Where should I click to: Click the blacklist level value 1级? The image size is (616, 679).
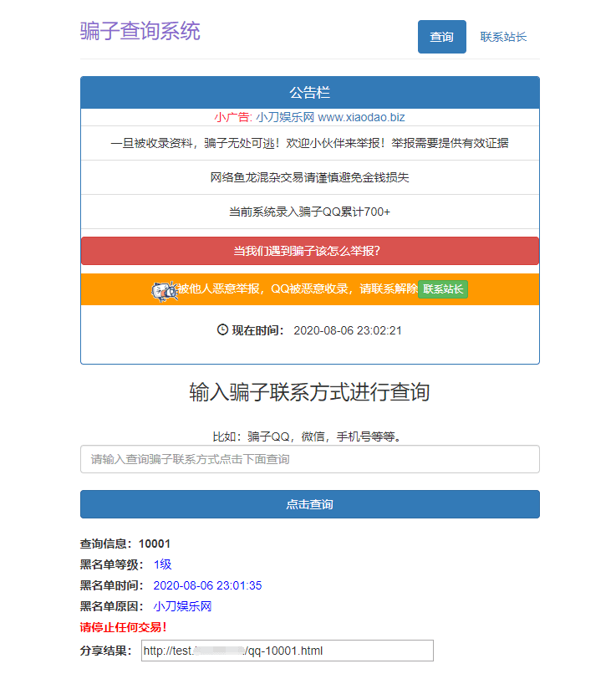point(162,564)
